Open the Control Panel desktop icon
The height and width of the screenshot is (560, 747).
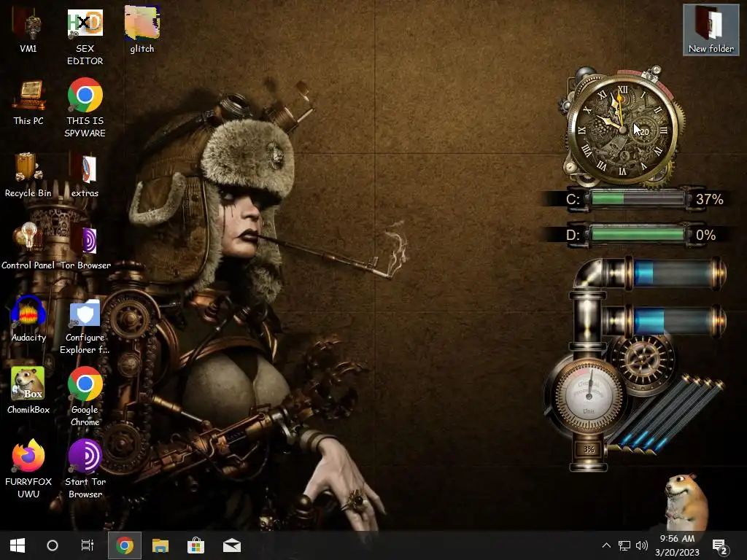pyautogui.click(x=28, y=246)
